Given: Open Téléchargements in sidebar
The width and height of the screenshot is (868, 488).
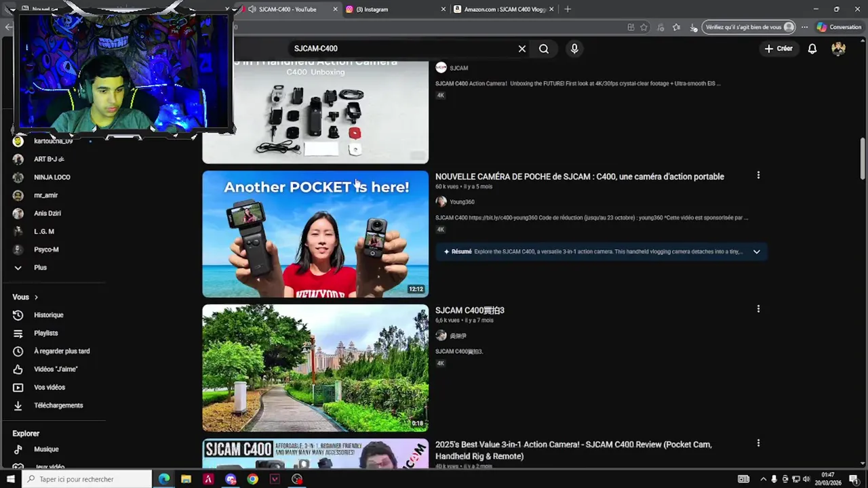Looking at the screenshot, I should pyautogui.click(x=58, y=405).
